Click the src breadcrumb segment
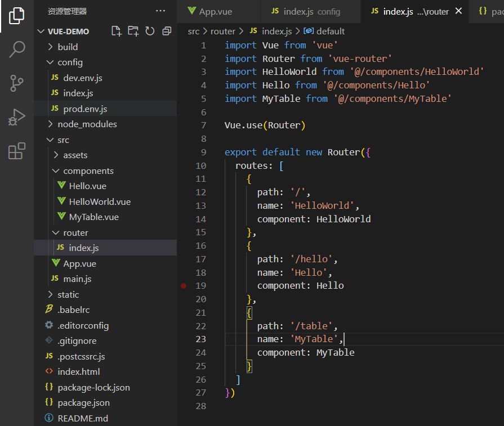The height and width of the screenshot is (426, 504). point(194,32)
